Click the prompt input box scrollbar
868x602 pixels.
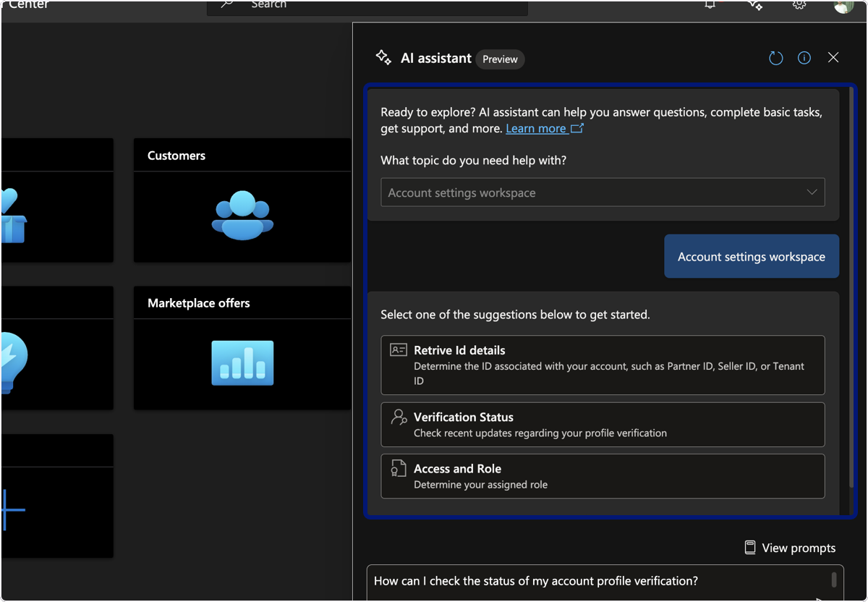(834, 580)
